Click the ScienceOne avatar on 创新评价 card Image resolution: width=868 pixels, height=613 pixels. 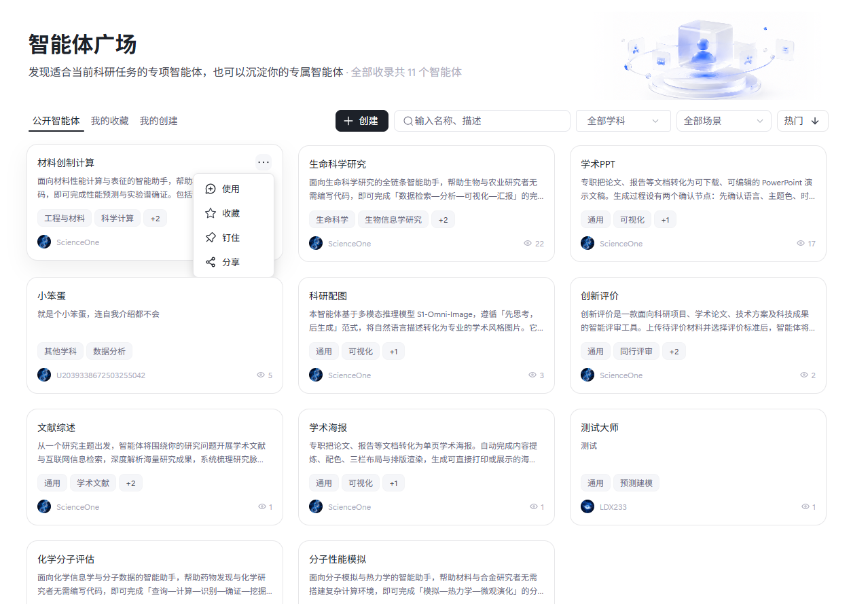[x=587, y=375]
